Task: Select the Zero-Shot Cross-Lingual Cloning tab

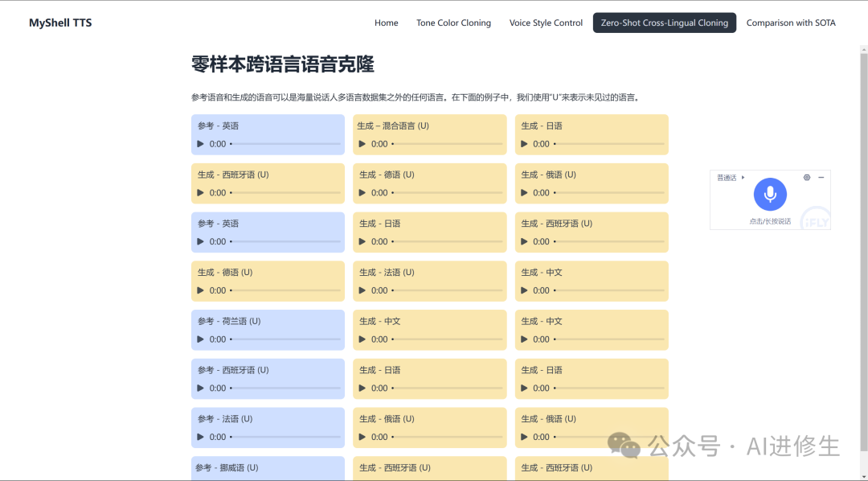Action: coord(664,23)
